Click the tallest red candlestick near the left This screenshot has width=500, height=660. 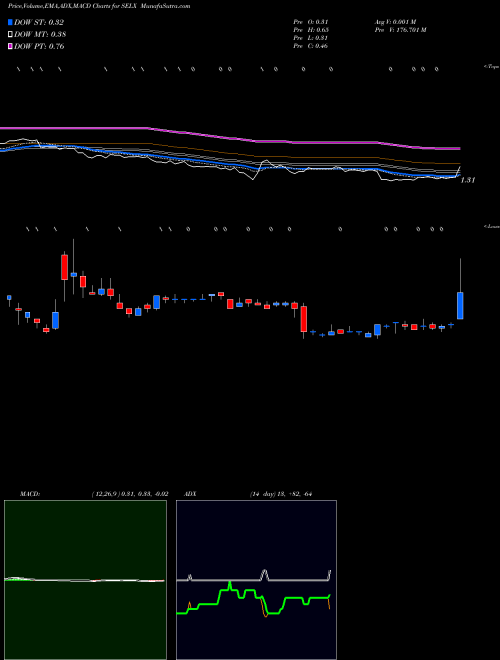[64, 267]
